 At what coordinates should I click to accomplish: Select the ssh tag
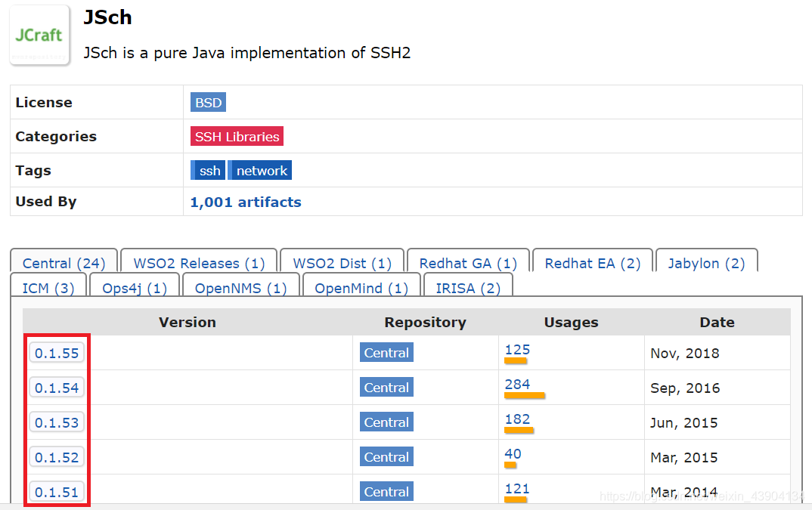(208, 170)
